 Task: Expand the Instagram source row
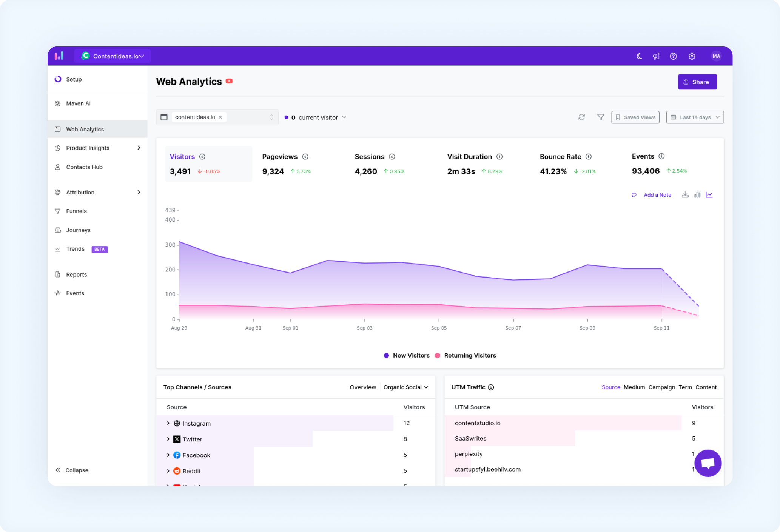coord(168,423)
